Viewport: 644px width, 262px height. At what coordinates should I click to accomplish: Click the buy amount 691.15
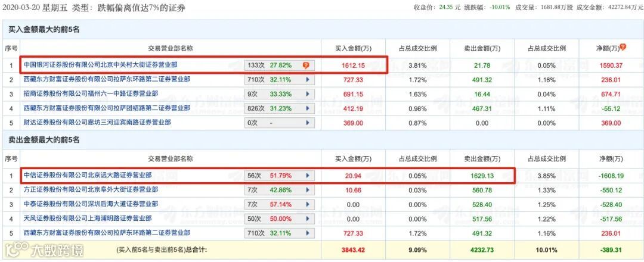353,94
